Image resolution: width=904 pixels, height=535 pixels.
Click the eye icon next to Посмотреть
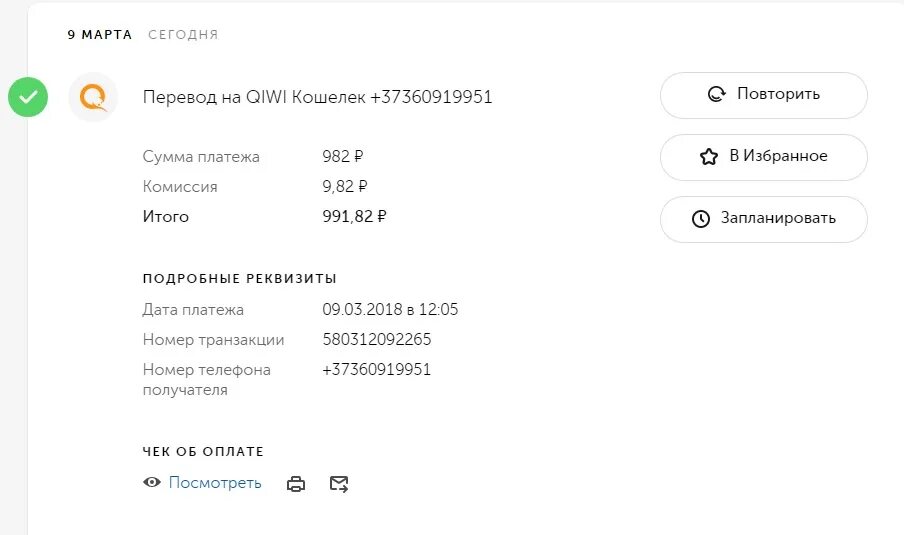tap(152, 483)
